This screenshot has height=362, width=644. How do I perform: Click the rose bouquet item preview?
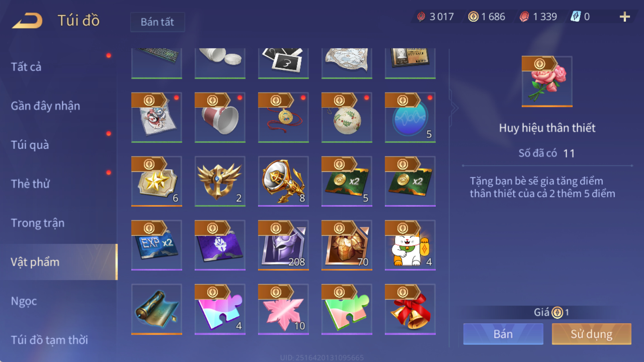(547, 81)
